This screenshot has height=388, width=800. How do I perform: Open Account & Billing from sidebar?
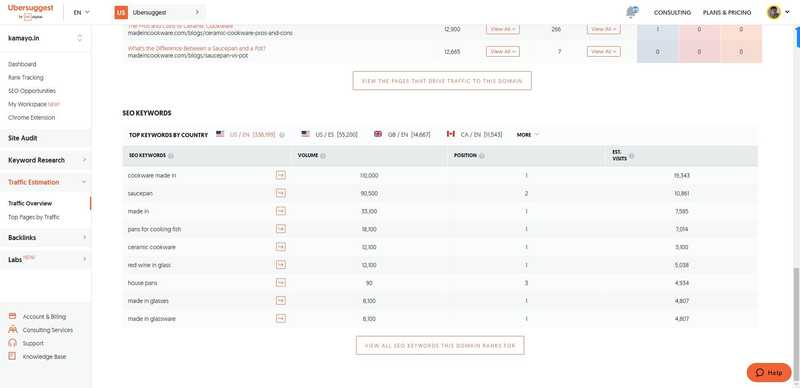(x=44, y=317)
